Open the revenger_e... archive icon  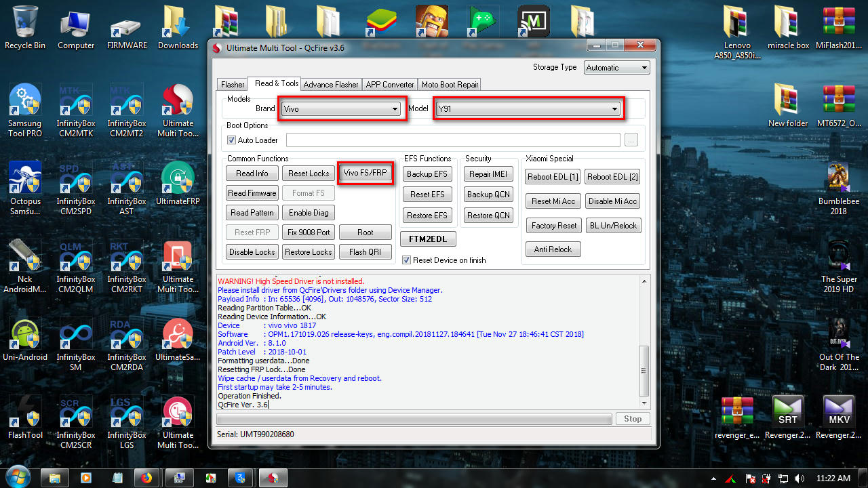point(738,418)
